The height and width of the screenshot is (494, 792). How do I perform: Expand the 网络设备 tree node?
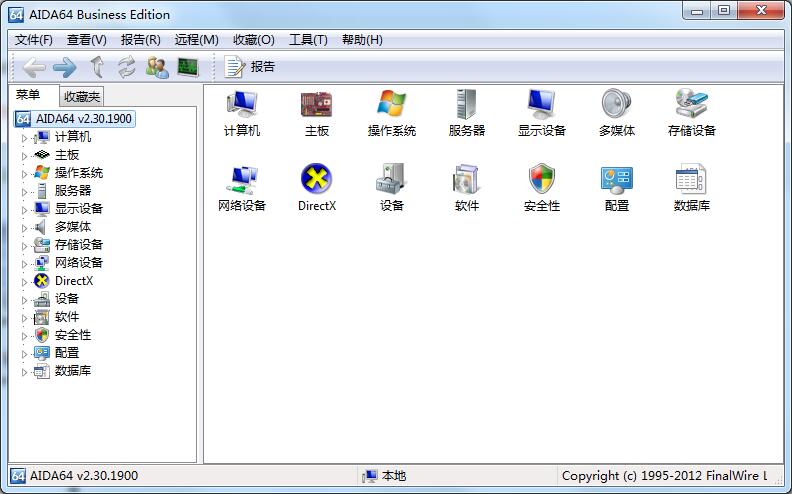pos(24,264)
